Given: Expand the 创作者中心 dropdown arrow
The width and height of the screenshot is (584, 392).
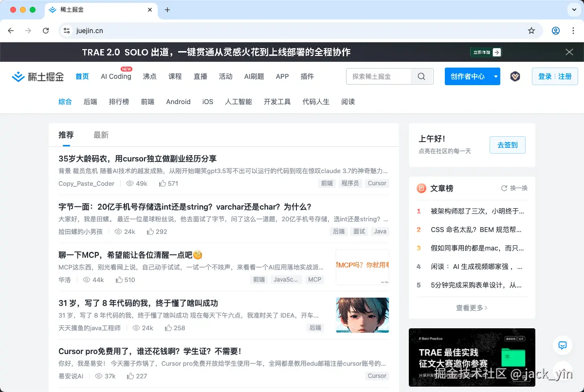Looking at the screenshot, I should 495,76.
